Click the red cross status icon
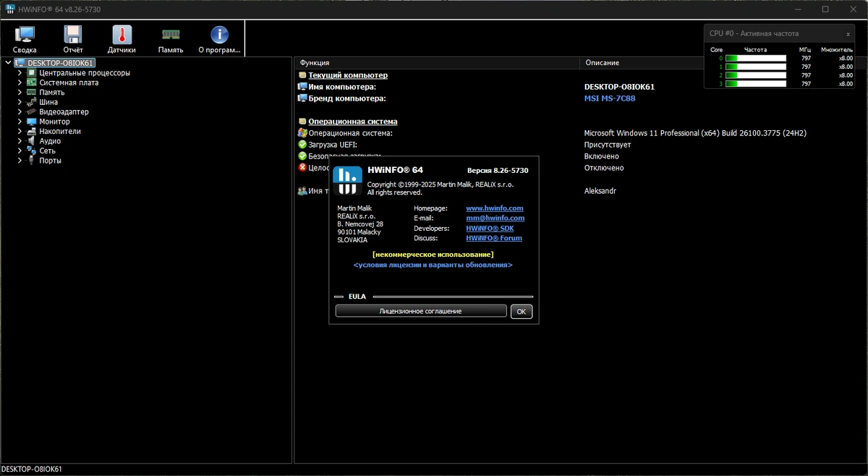Image resolution: width=868 pixels, height=476 pixels. [x=302, y=168]
